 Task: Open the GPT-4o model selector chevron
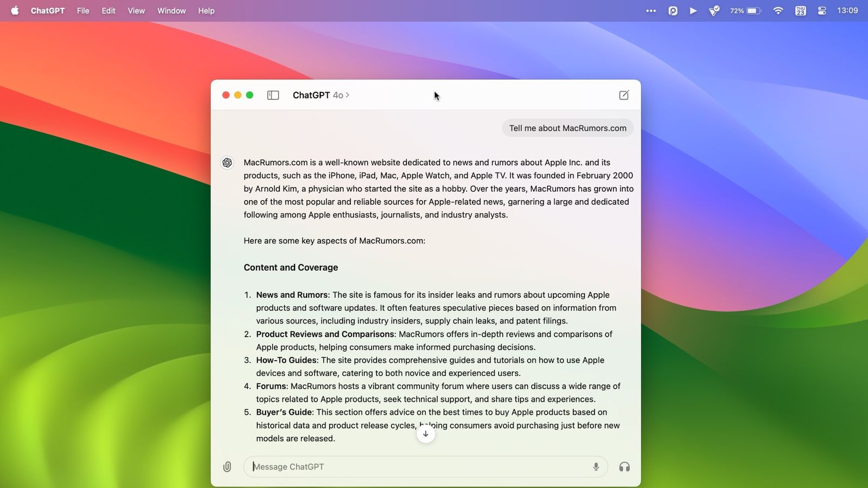point(347,95)
